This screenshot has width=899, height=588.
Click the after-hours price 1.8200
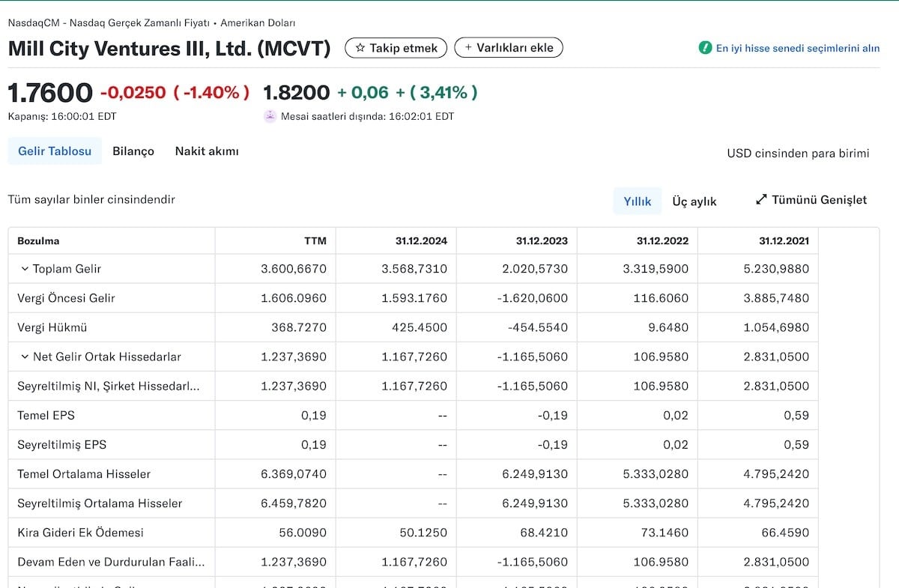click(x=296, y=93)
